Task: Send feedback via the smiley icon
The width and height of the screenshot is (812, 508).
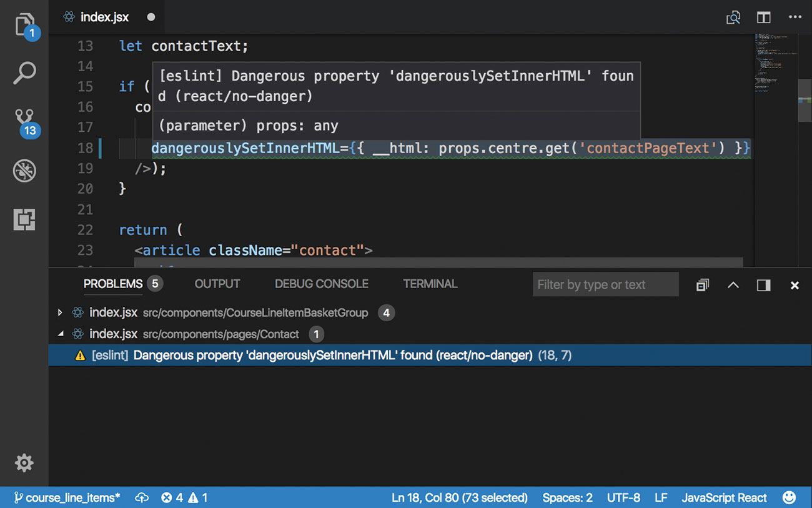Action: coord(788,497)
